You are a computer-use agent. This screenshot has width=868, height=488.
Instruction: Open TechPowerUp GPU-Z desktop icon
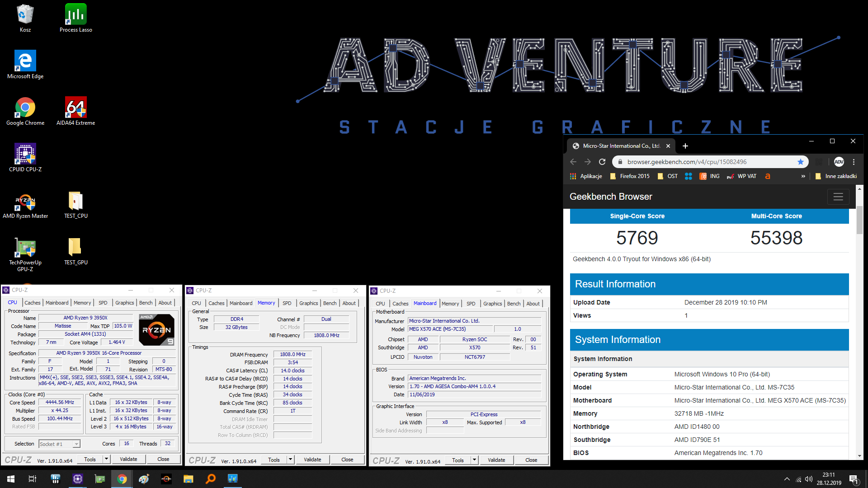pos(25,254)
